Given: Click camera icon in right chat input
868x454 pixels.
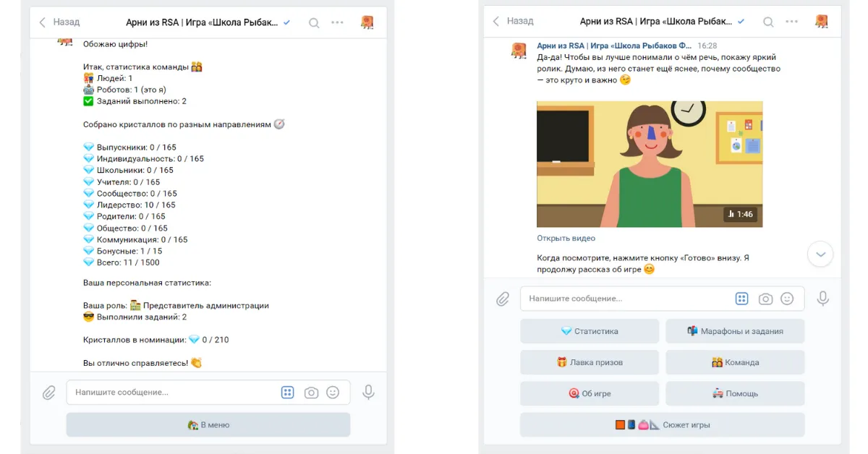Looking at the screenshot, I should point(765,299).
